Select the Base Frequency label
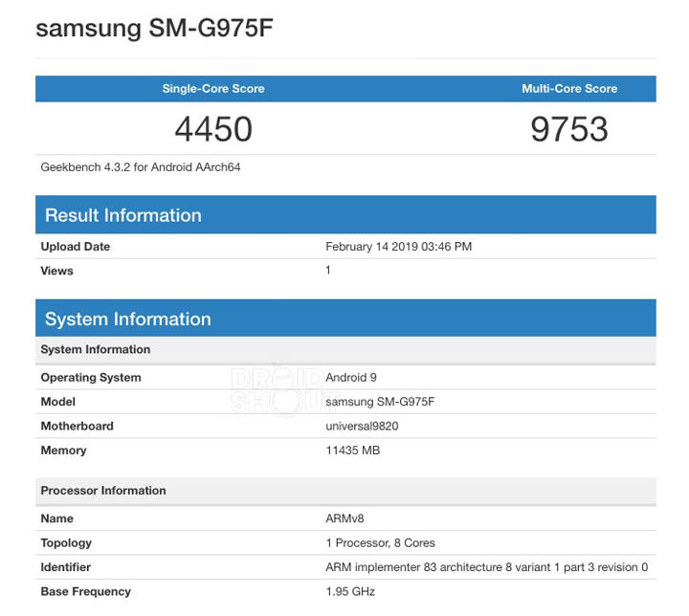689x616 pixels. pyautogui.click(x=86, y=592)
